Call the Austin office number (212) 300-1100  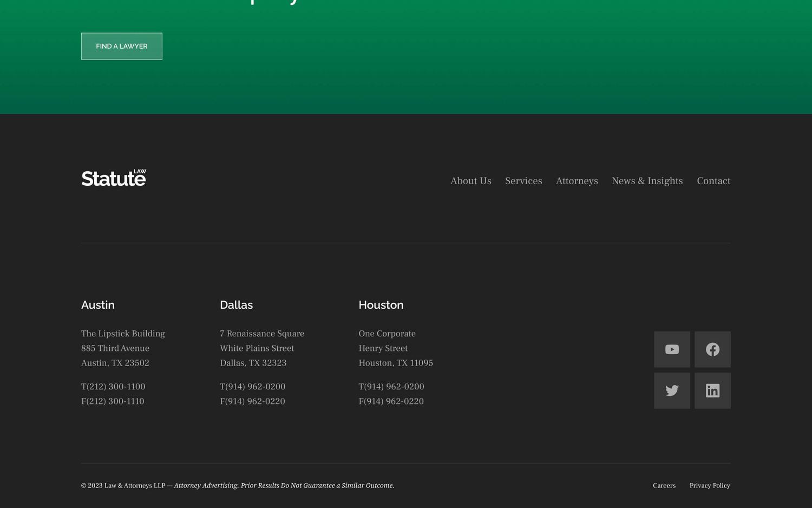click(113, 386)
